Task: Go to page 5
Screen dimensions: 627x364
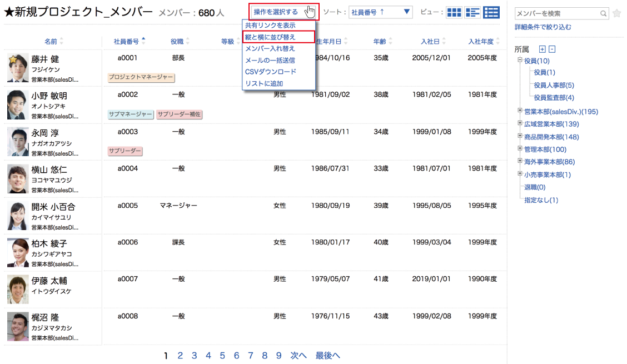Action: [222, 355]
